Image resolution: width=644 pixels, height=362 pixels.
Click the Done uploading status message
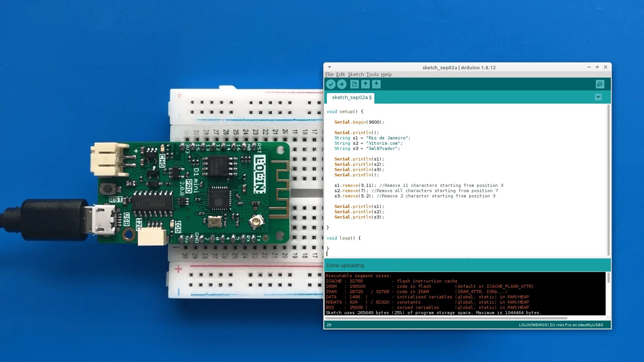[345, 266]
